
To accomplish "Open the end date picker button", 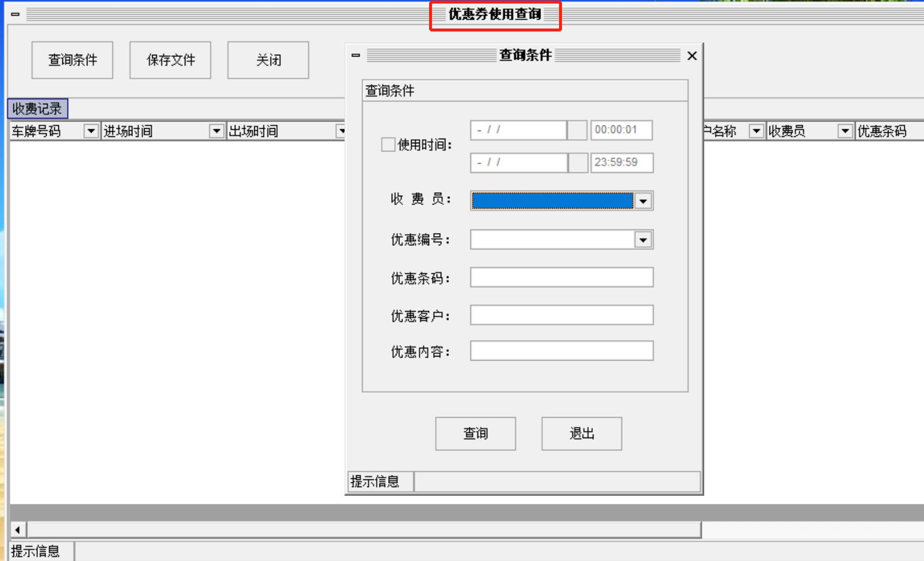I will (x=578, y=163).
